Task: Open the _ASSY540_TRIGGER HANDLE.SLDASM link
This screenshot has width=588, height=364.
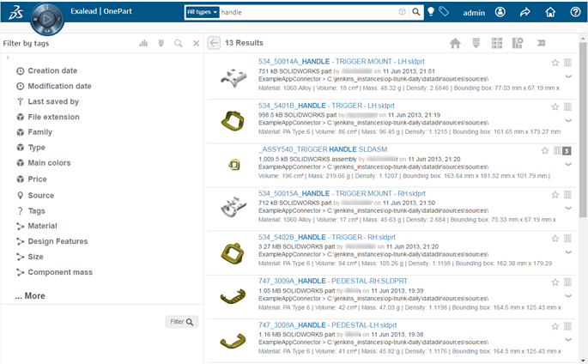Action: coord(323,149)
